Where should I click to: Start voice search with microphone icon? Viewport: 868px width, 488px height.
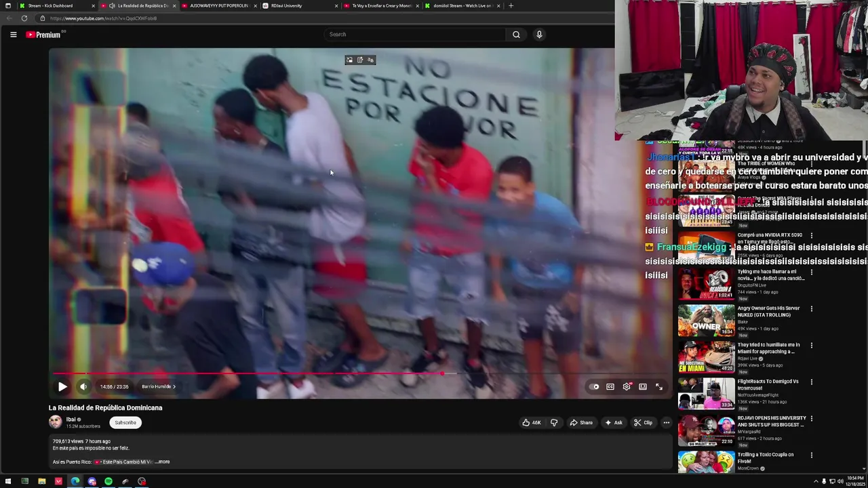539,35
